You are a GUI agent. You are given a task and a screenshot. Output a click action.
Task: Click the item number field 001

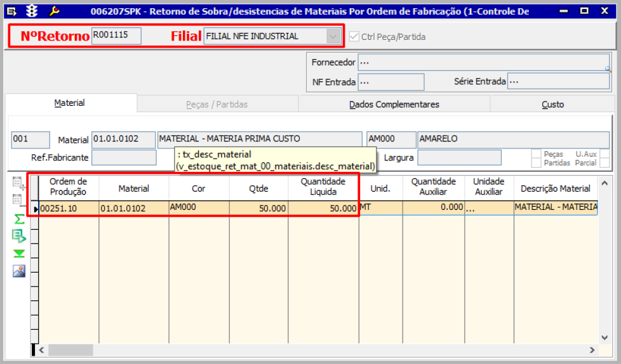pyautogui.click(x=30, y=140)
